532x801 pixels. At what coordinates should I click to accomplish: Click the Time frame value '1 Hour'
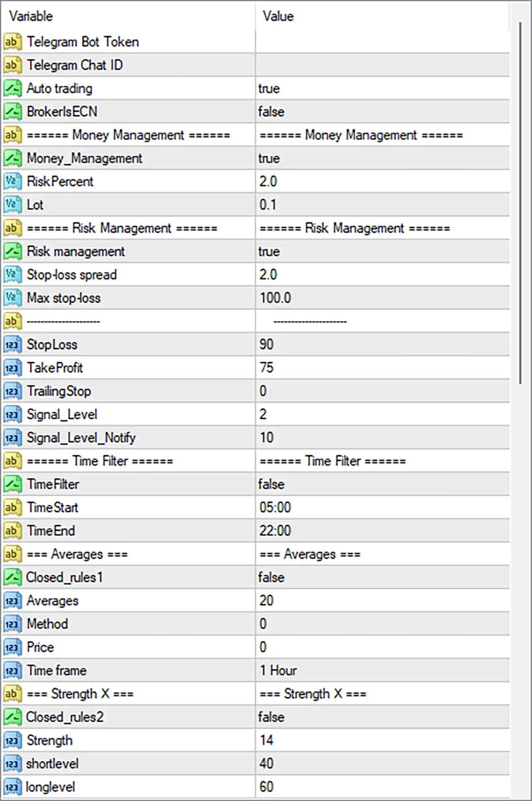[x=278, y=670]
